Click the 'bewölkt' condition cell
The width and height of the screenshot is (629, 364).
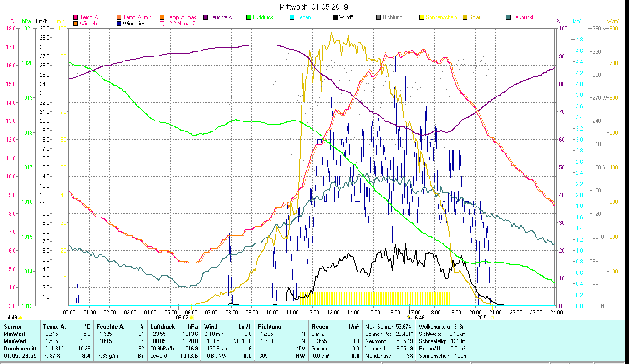159,355
